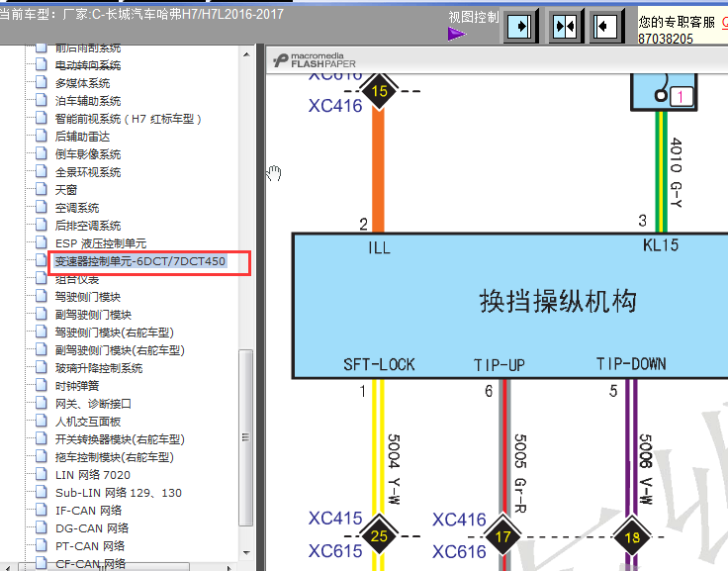Open 开关转换器模块(右舵车型)
The width and height of the screenshot is (728, 571).
pyautogui.click(x=120, y=439)
